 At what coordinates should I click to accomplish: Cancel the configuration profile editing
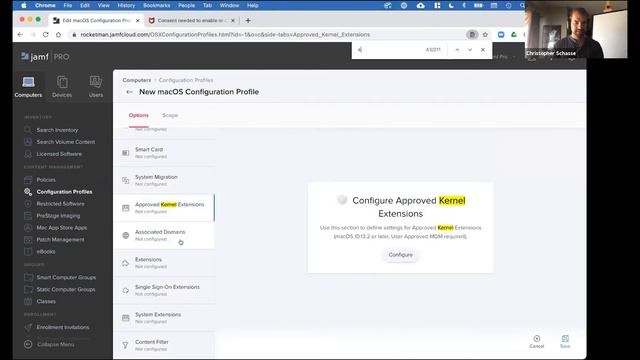coord(537,342)
